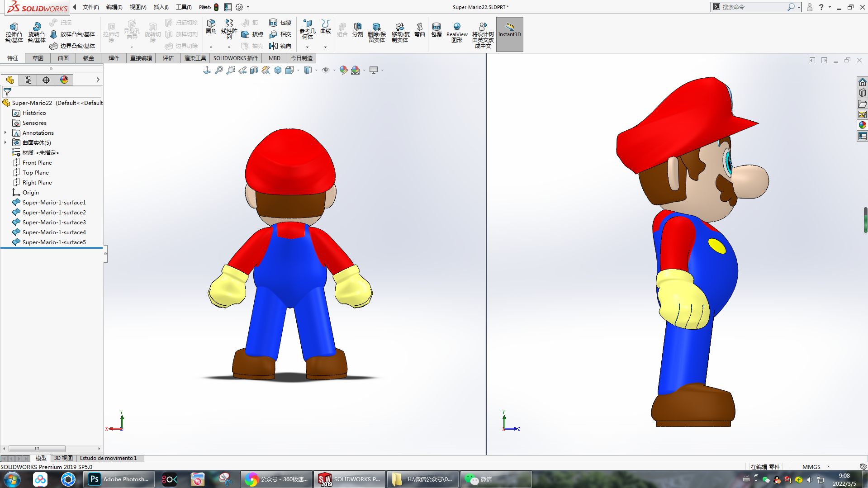Select the Flex (弯曲) tool
The height and width of the screenshot is (488, 868).
pyautogui.click(x=420, y=30)
